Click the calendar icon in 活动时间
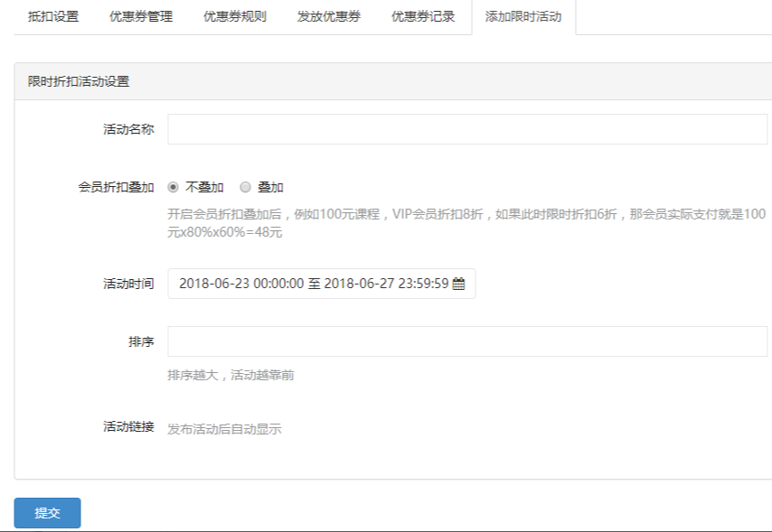 pos(458,284)
